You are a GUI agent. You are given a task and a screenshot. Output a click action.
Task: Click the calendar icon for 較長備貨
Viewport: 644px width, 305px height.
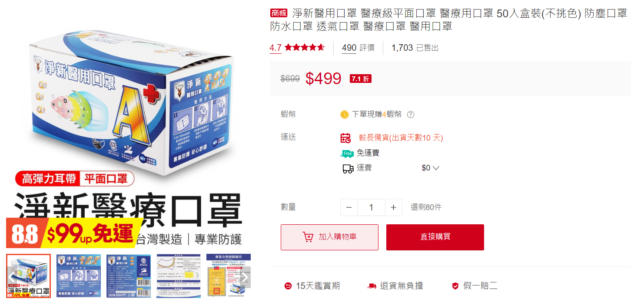345,138
